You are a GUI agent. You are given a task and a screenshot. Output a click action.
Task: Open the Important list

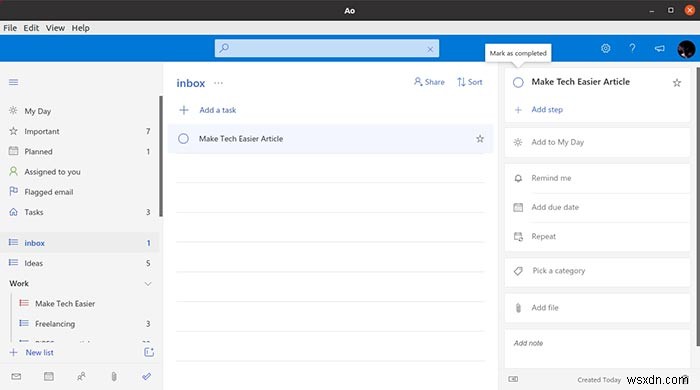coord(80,131)
